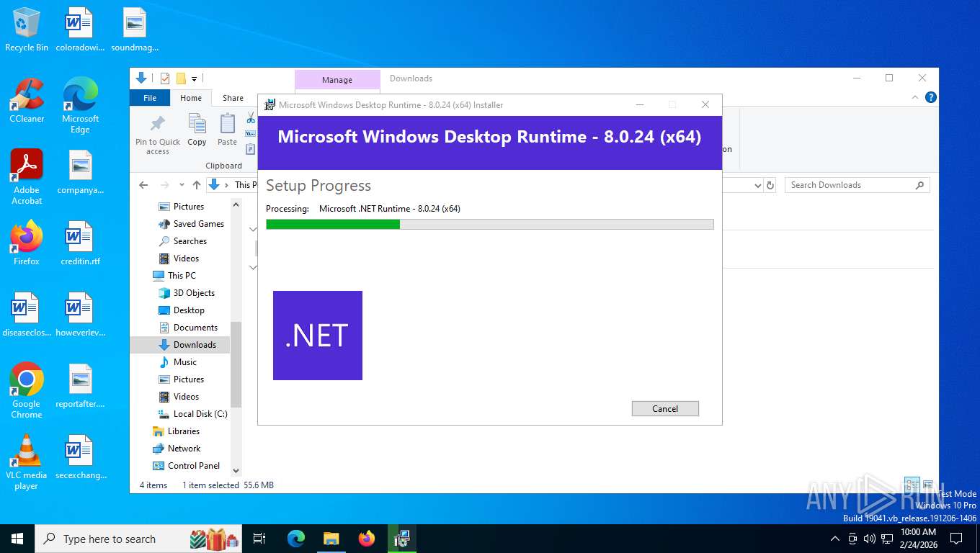Image resolution: width=980 pixels, height=553 pixels.
Task: Collapse the Explorer ribbon chevron
Action: tap(915, 97)
